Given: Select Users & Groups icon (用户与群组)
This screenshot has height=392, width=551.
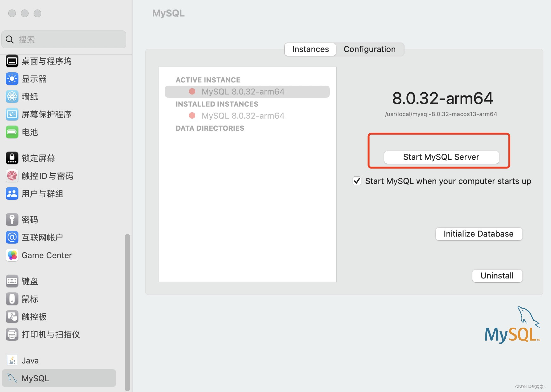Looking at the screenshot, I should tap(12, 194).
